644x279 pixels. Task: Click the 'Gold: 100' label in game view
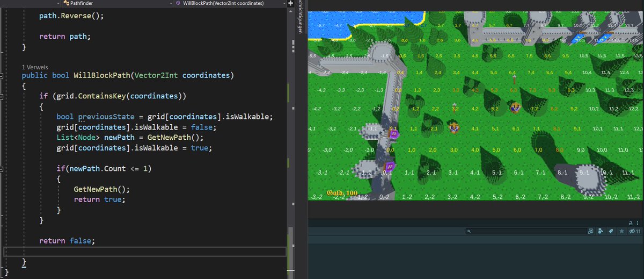click(342, 192)
